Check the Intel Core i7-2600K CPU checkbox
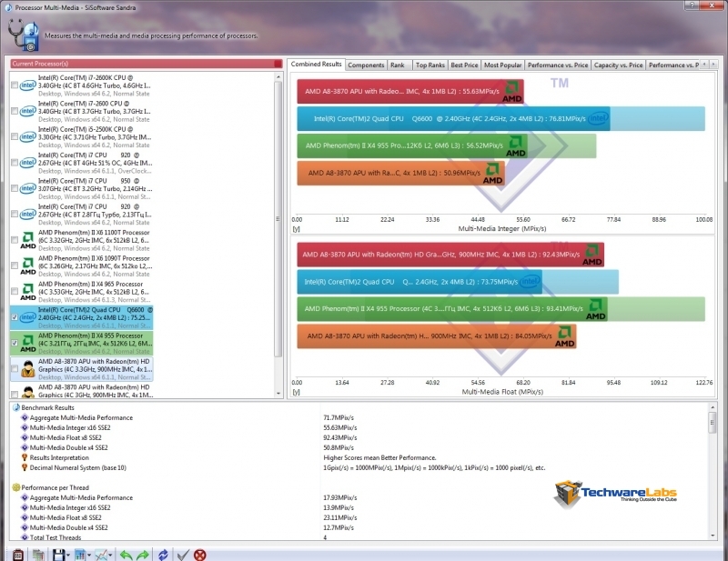The height and width of the screenshot is (561, 728). coord(15,85)
